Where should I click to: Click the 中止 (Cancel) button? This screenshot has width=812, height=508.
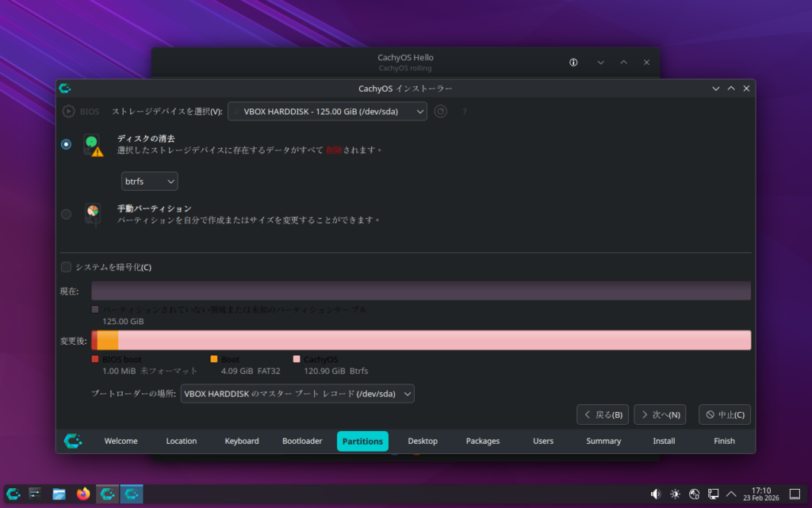724,414
